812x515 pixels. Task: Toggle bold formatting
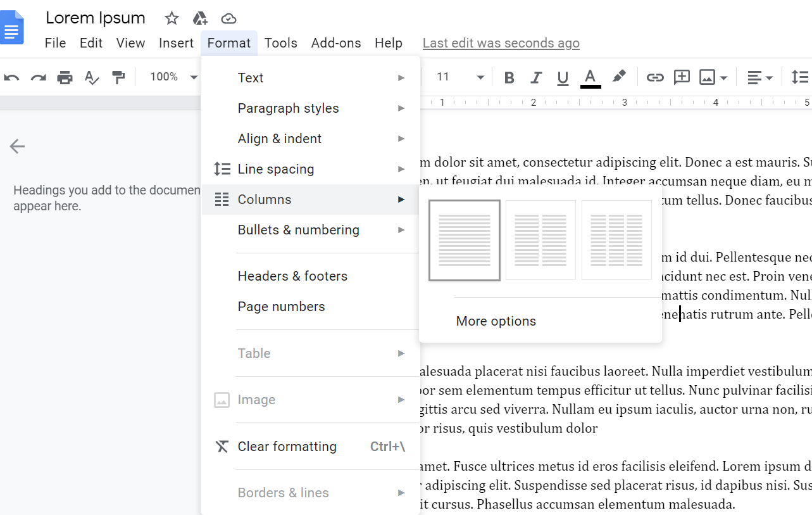coord(508,77)
